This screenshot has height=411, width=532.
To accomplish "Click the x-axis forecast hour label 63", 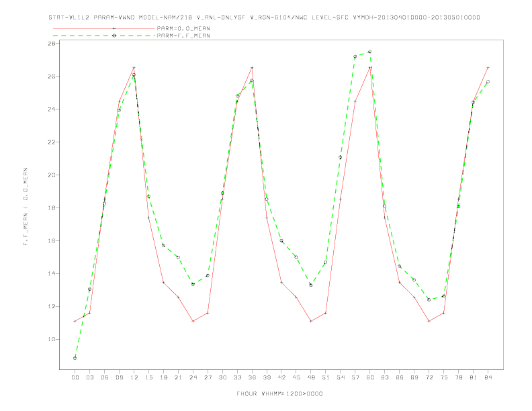I will [385, 377].
